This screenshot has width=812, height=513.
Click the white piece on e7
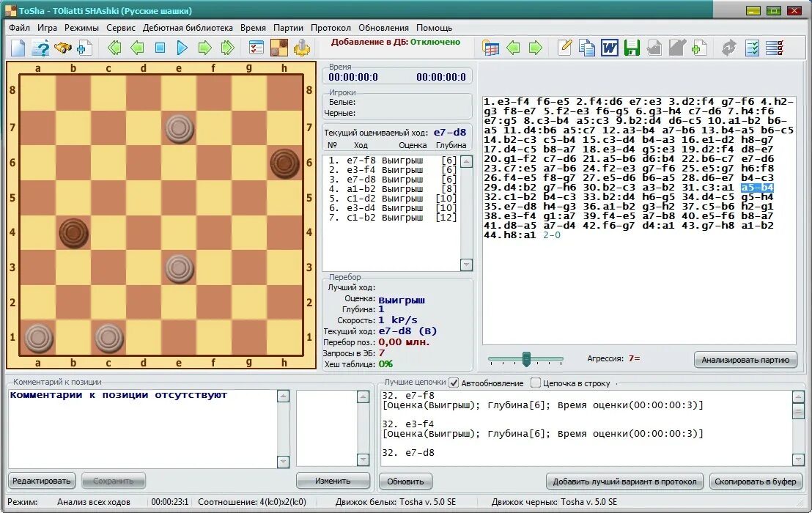click(x=179, y=128)
